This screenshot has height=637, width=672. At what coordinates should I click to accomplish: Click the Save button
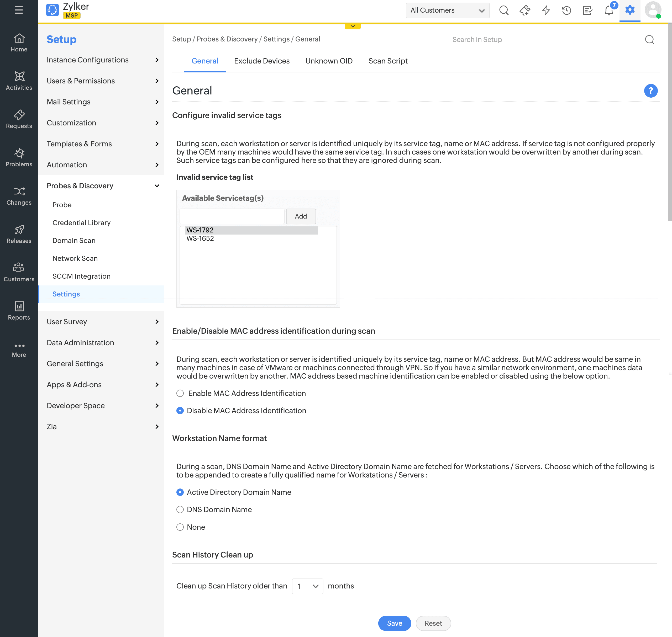click(x=394, y=623)
